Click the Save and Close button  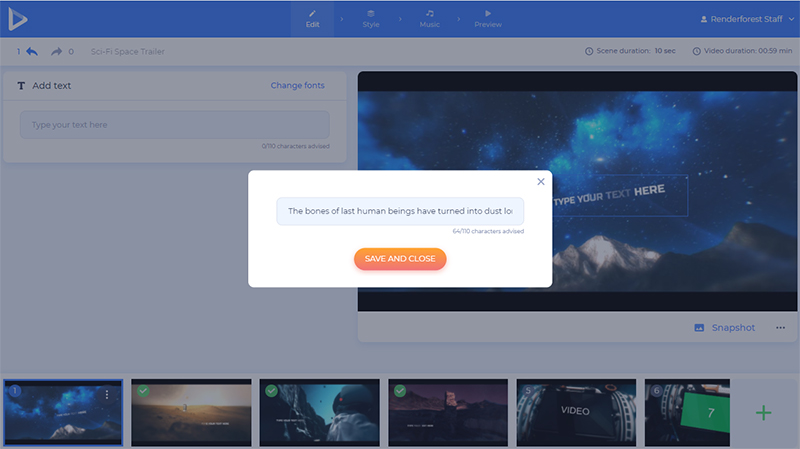pos(400,259)
